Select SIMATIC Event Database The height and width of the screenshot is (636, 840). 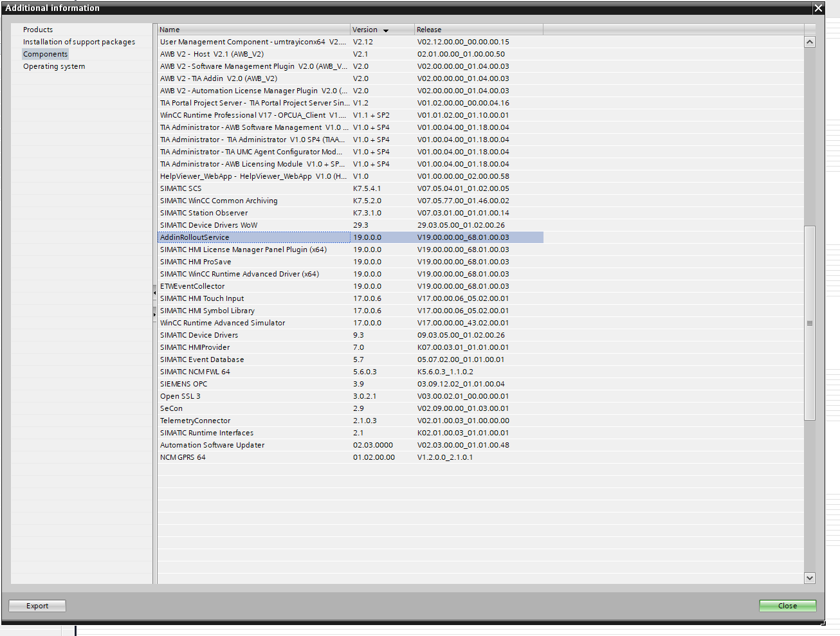351,359
